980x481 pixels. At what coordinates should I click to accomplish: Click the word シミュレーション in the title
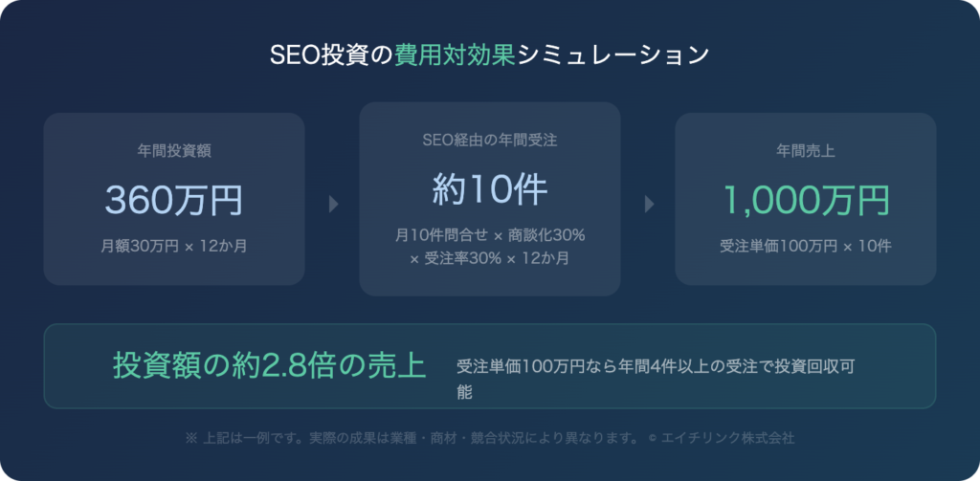[612, 55]
